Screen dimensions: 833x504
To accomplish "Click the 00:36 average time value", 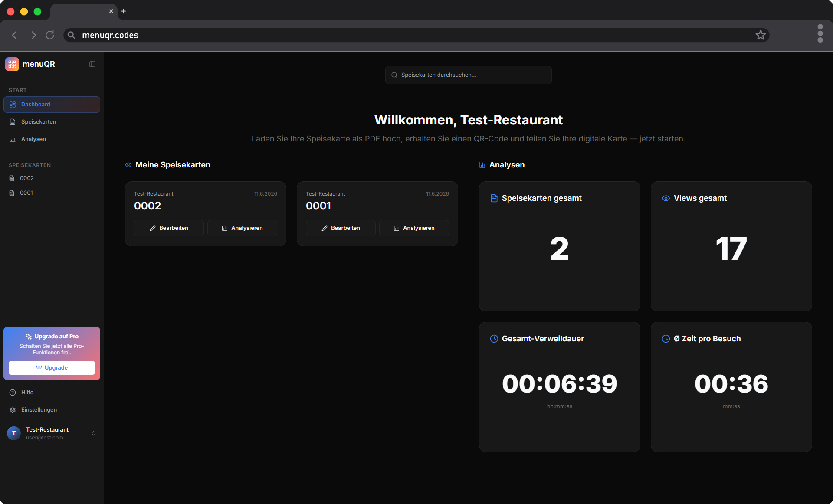I will 731,384.
